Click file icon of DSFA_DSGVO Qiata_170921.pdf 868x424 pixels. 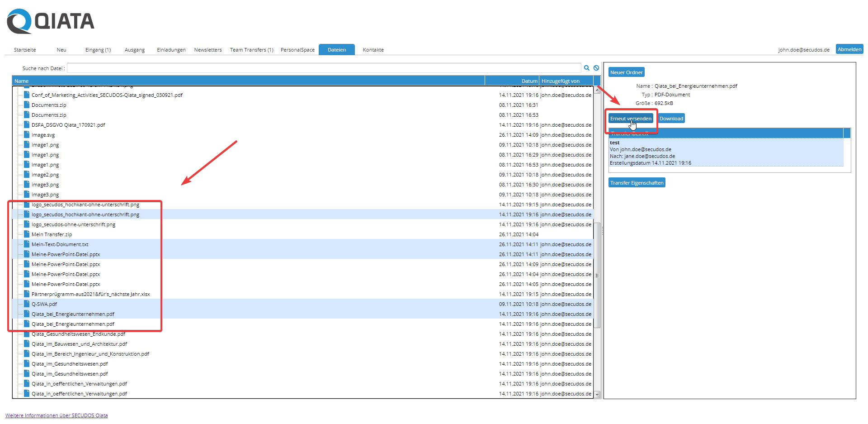tap(27, 125)
